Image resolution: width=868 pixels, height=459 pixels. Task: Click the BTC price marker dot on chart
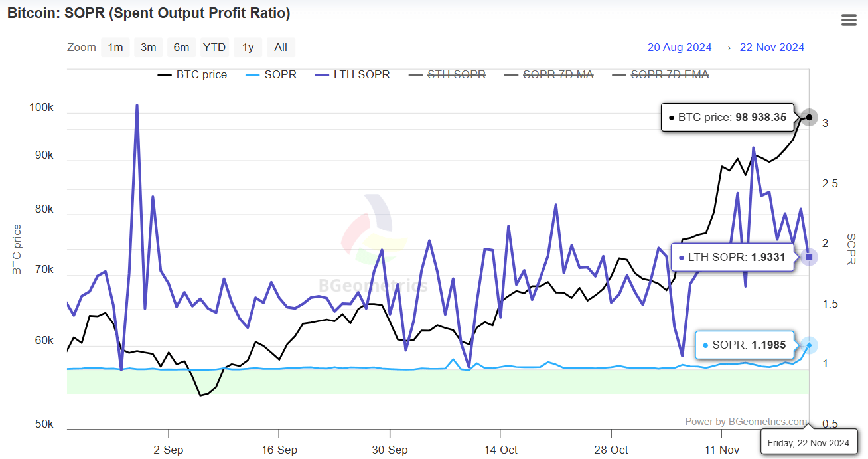click(x=809, y=118)
